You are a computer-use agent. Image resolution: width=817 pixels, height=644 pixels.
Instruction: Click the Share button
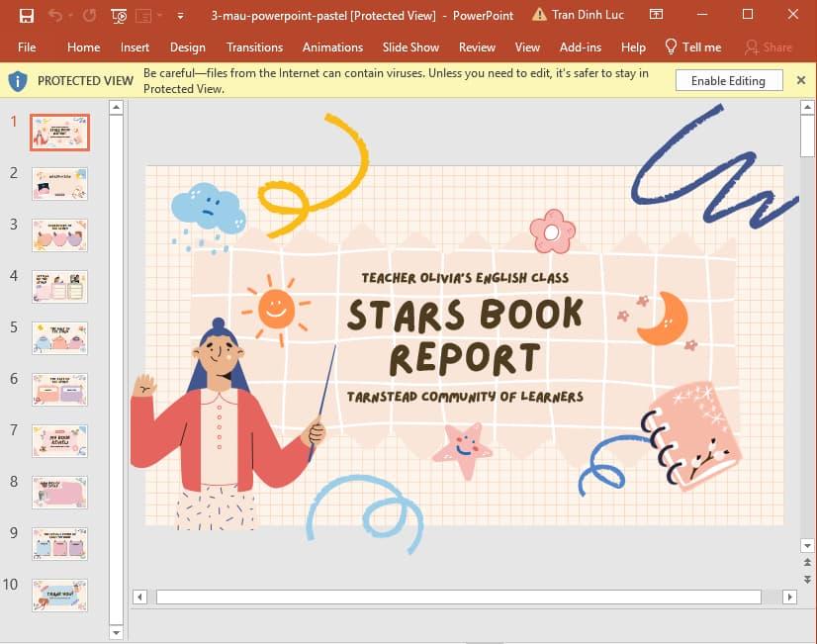pyautogui.click(x=768, y=46)
